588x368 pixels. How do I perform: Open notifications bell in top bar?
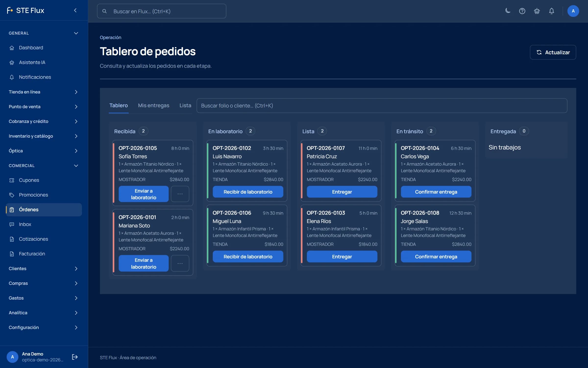point(551,11)
